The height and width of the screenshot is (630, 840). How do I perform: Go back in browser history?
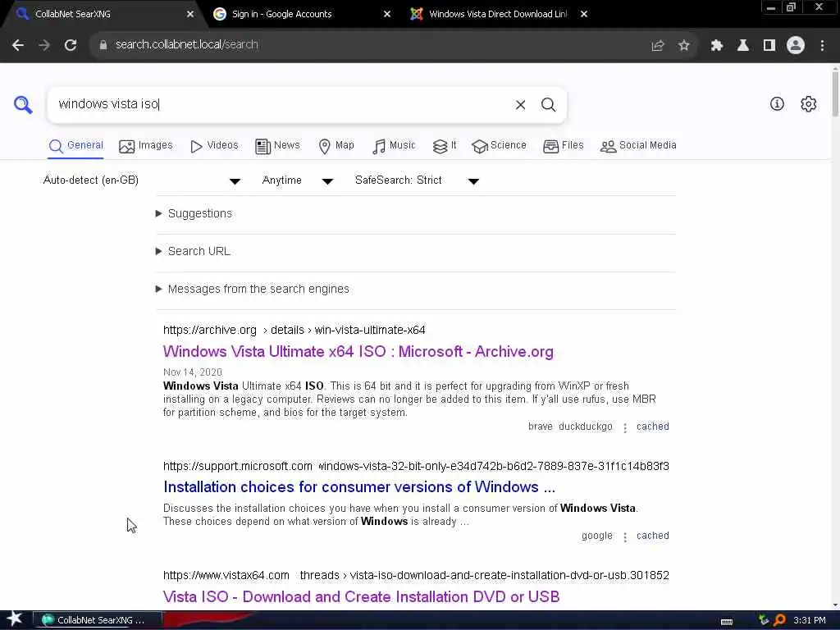click(x=18, y=45)
